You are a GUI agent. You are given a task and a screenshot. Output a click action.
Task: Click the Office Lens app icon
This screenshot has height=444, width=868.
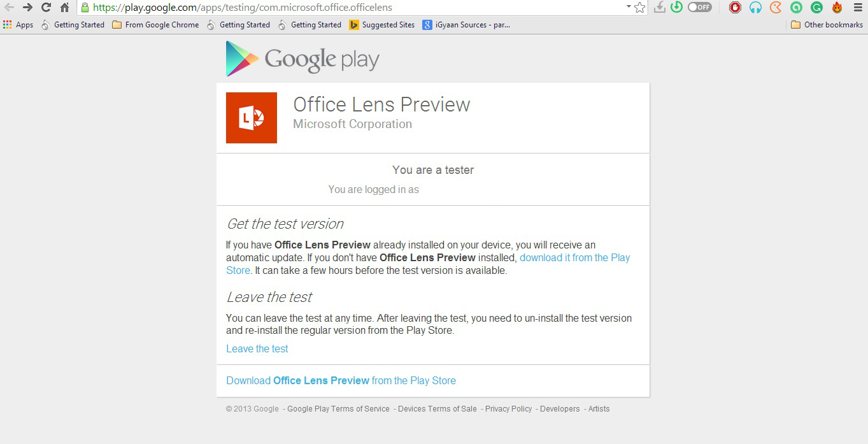[252, 118]
